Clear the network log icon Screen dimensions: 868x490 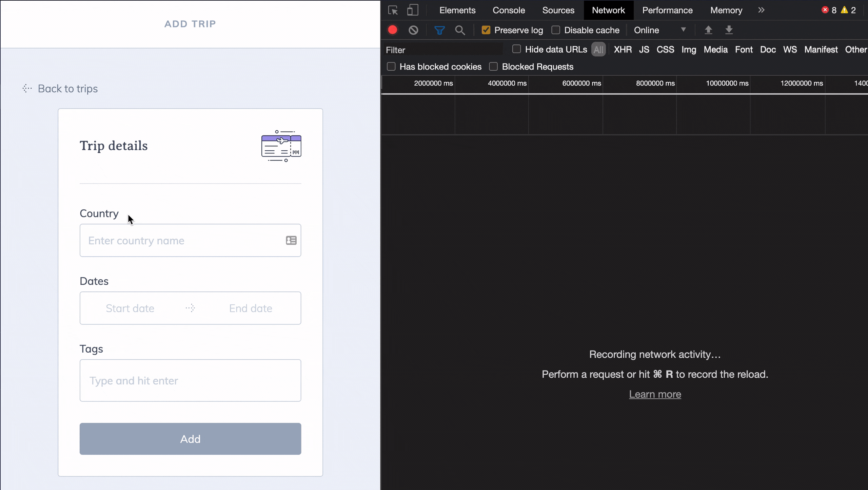click(413, 30)
